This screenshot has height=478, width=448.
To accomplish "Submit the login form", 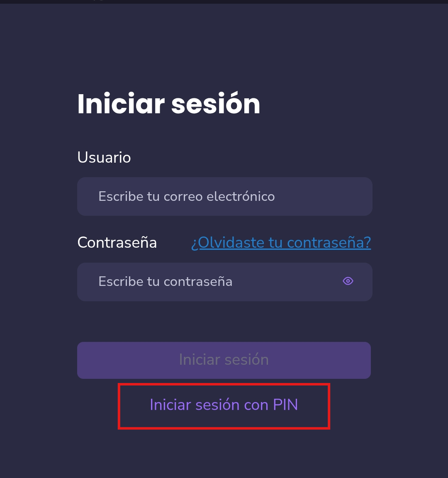I will tap(224, 360).
